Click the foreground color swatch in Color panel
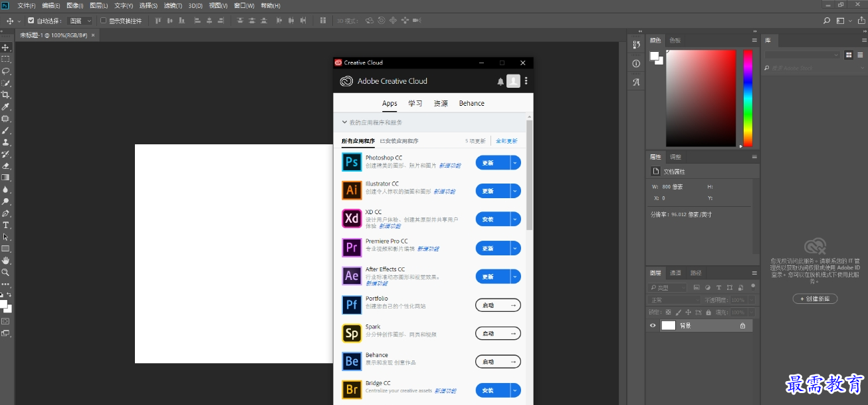This screenshot has height=405, width=868. coord(654,56)
